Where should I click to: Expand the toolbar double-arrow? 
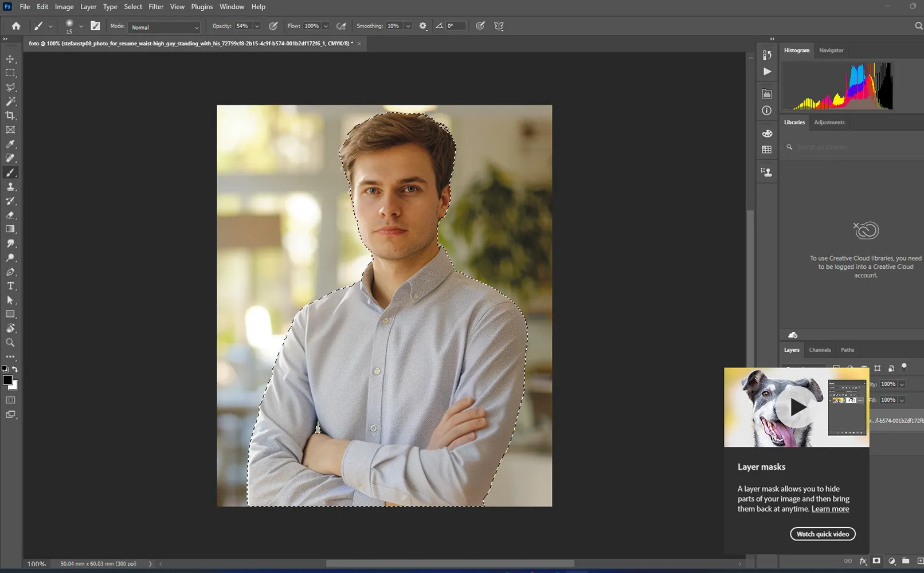[x=5, y=39]
